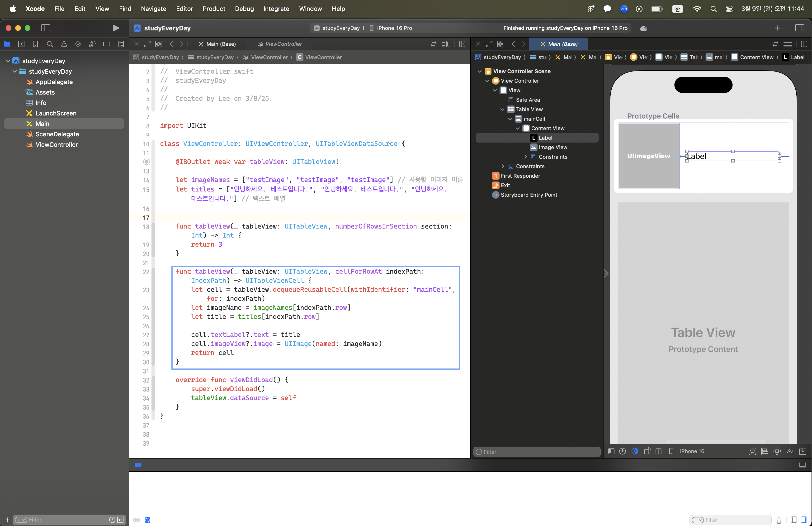Collapse the Table View outline item
Screen dimensions: 812x526
(x=502, y=109)
